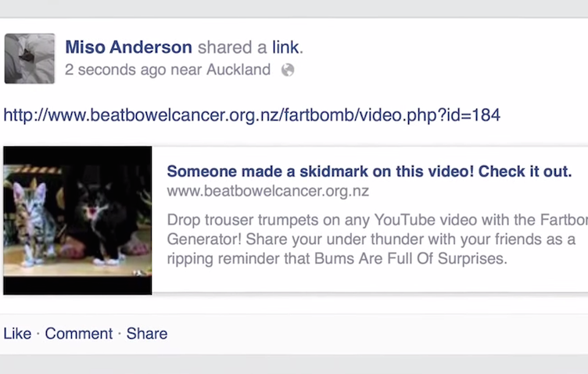Like Miso Anderson's post

(17, 333)
